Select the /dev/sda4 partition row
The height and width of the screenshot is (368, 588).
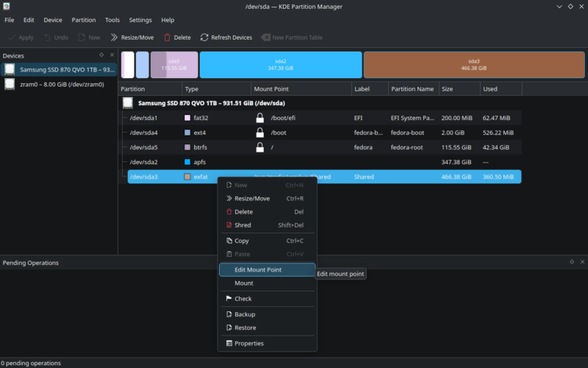click(324, 132)
